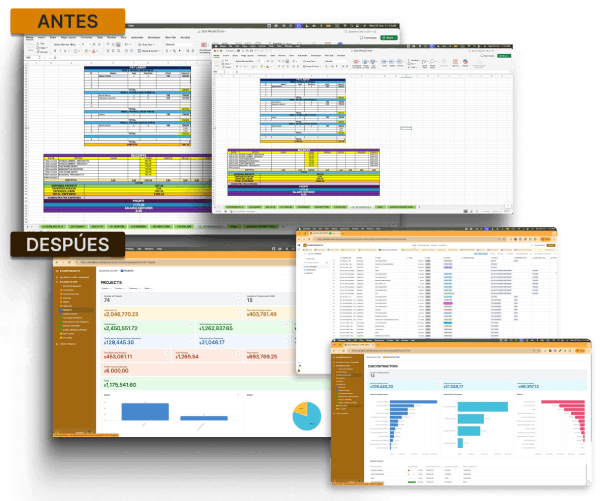Click value 1,175,541.60
This screenshot has width=600, height=501.
coord(120,385)
